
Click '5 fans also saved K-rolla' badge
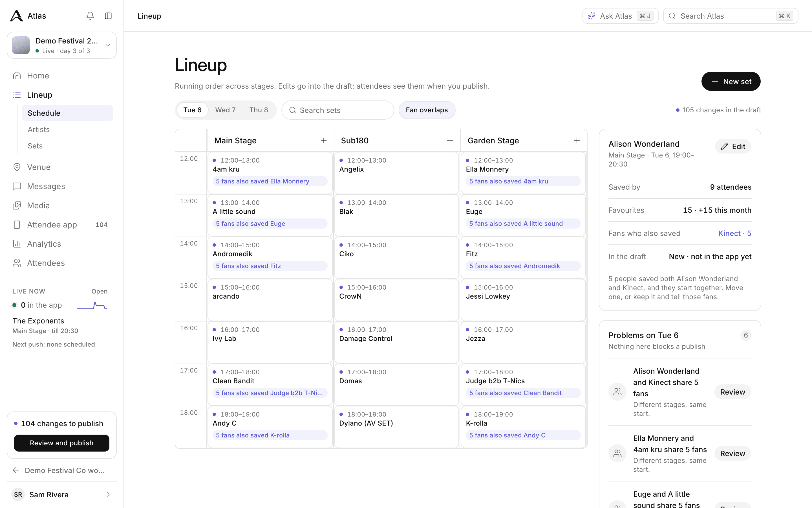click(270, 435)
